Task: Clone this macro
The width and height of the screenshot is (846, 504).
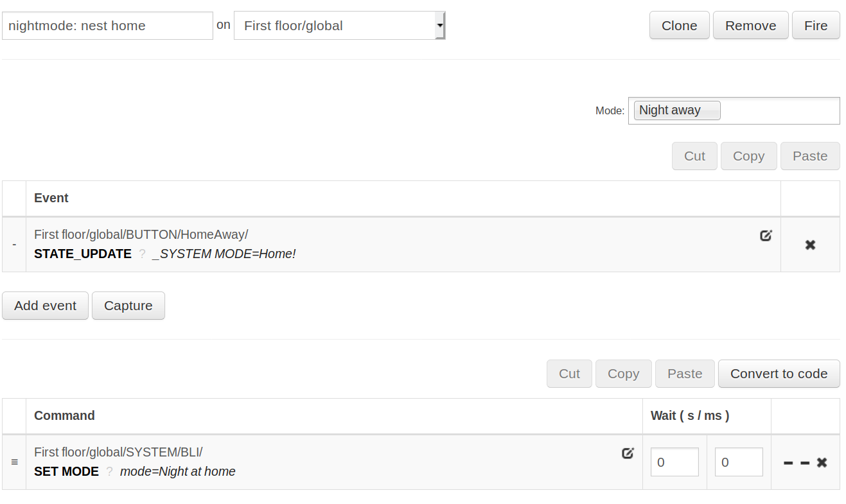Action: click(679, 26)
